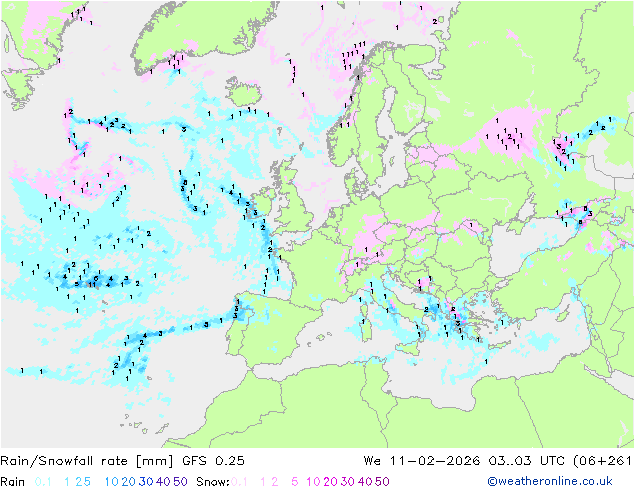
Task: Pick the Rain 40 legend color value
Action: (x=163, y=482)
